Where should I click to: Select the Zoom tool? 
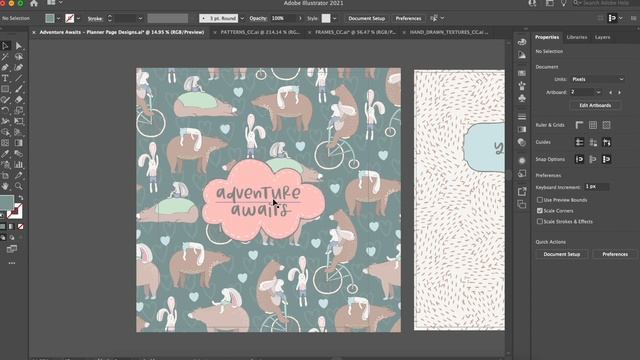tap(19, 186)
